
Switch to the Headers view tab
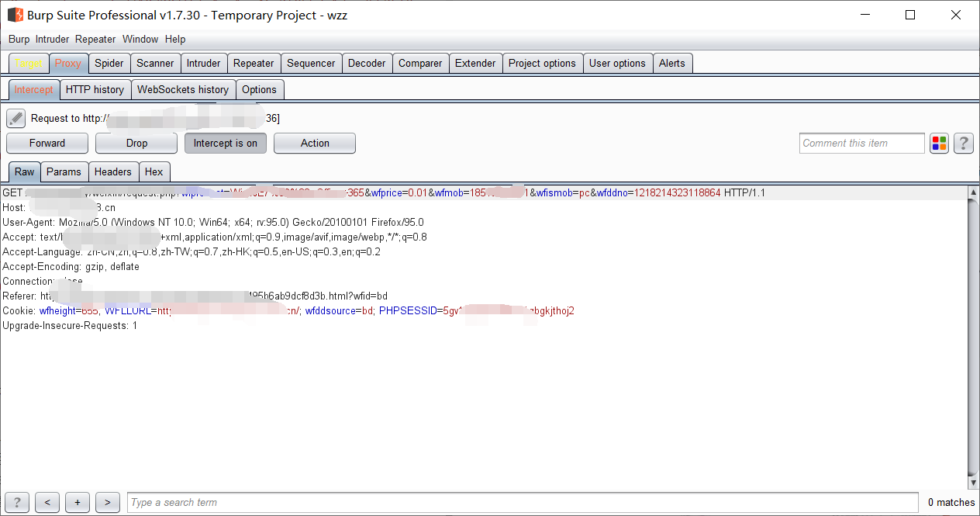tap(113, 171)
